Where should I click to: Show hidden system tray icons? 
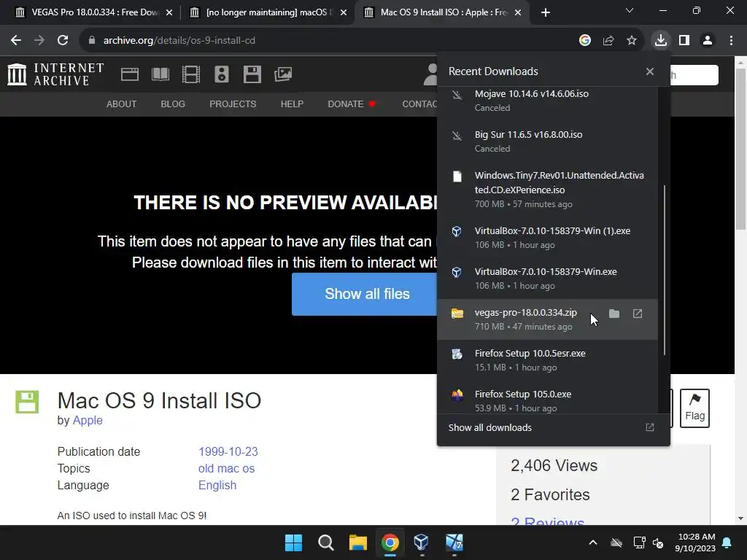click(x=593, y=542)
